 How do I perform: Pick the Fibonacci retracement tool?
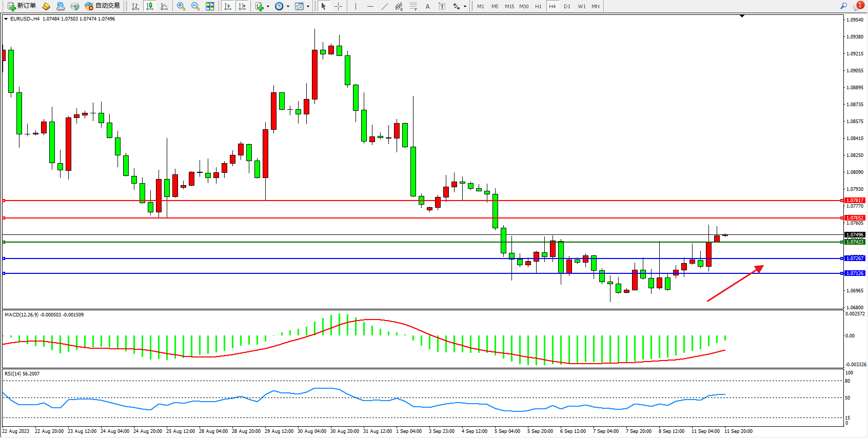[413, 6]
